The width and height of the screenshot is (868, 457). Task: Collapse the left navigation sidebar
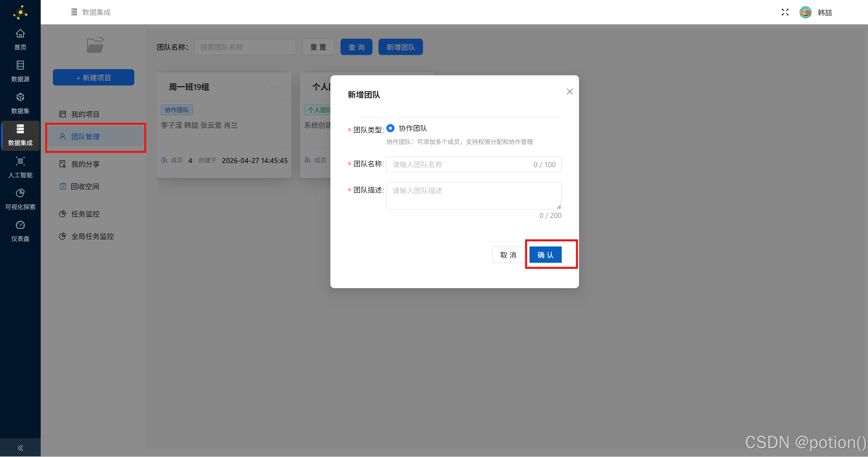[x=20, y=448]
